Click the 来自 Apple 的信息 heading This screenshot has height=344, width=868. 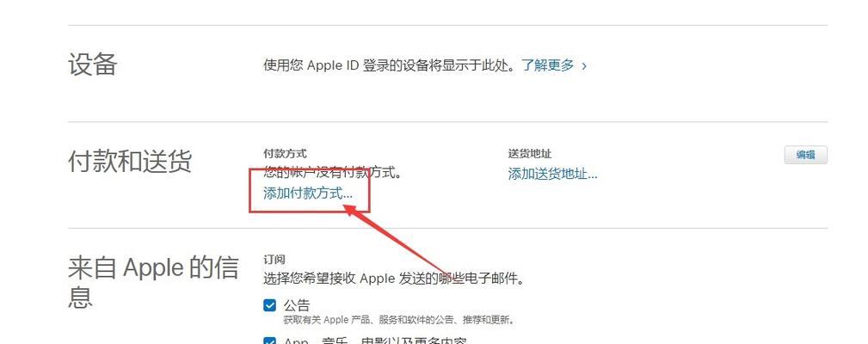153,282
